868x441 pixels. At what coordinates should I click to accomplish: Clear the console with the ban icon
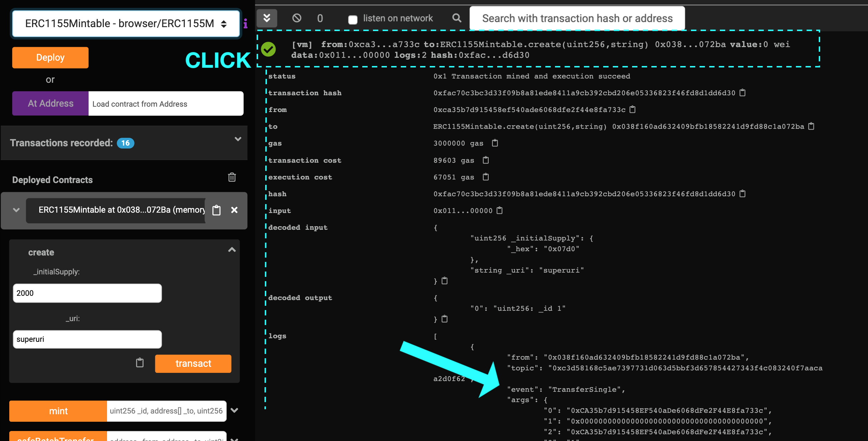point(297,18)
